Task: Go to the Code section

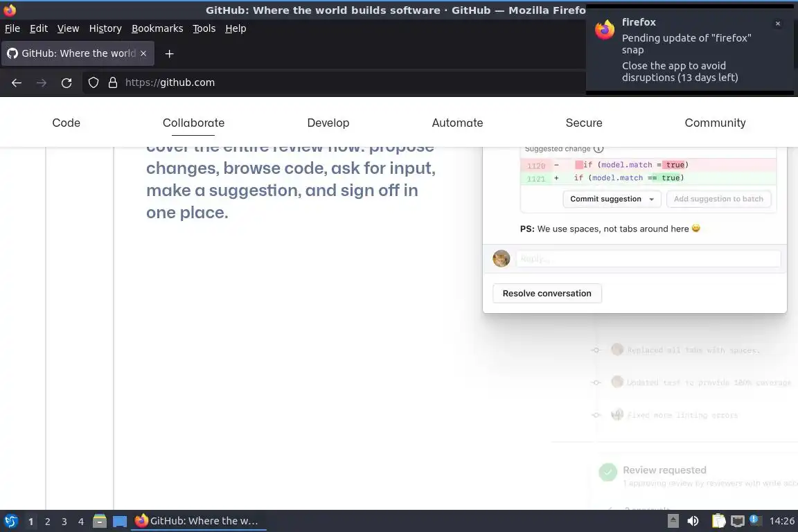Action: 66,123
